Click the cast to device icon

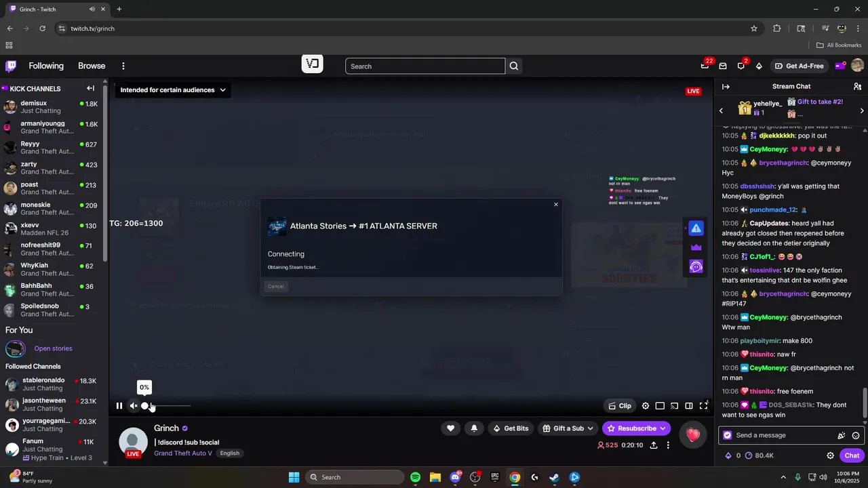pyautogui.click(x=674, y=406)
